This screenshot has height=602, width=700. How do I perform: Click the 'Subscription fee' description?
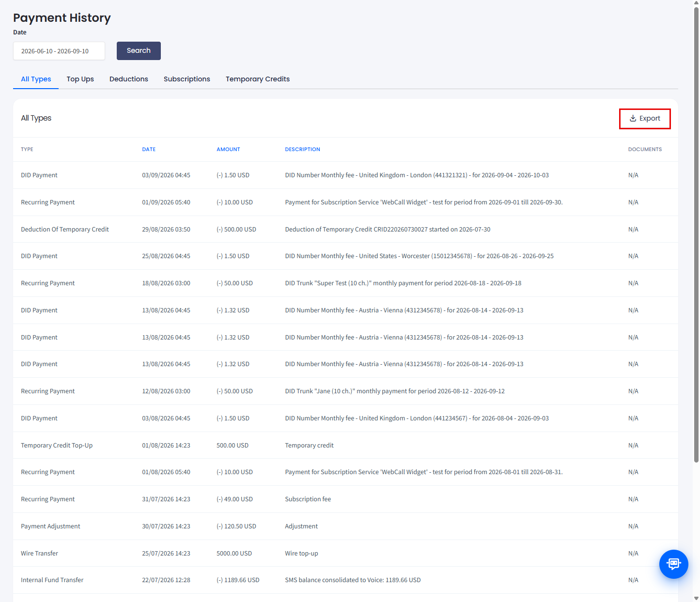(308, 499)
